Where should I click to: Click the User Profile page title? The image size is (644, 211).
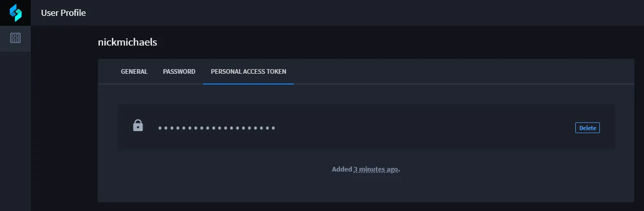[x=64, y=13]
